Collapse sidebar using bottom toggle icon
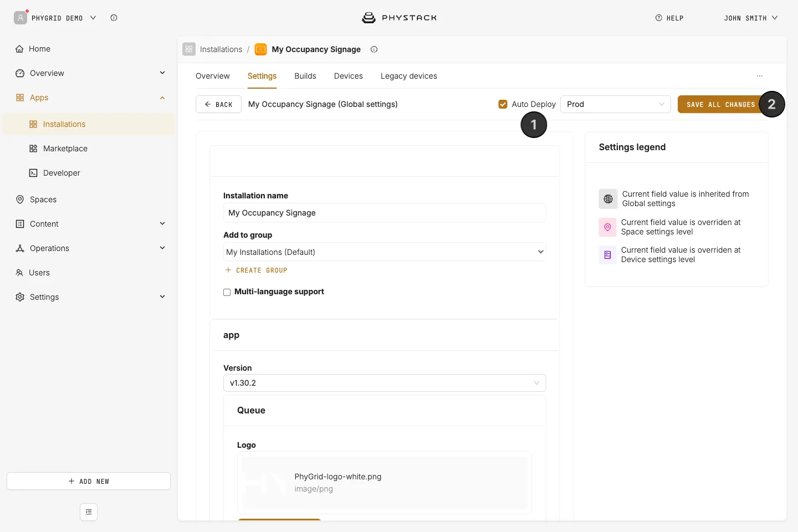This screenshot has width=798, height=532. pyautogui.click(x=89, y=512)
